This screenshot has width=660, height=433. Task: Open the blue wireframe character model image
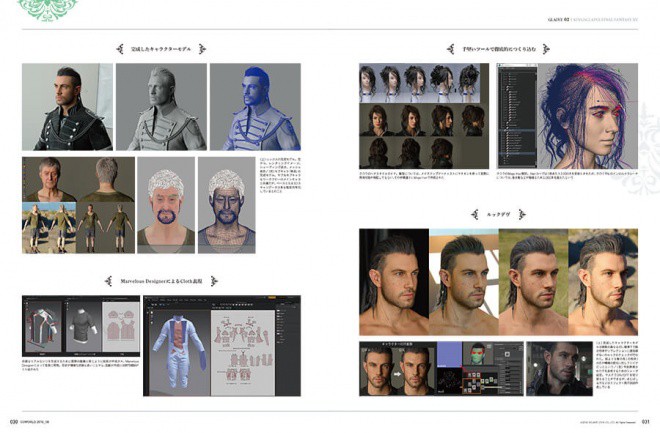pos(255,107)
